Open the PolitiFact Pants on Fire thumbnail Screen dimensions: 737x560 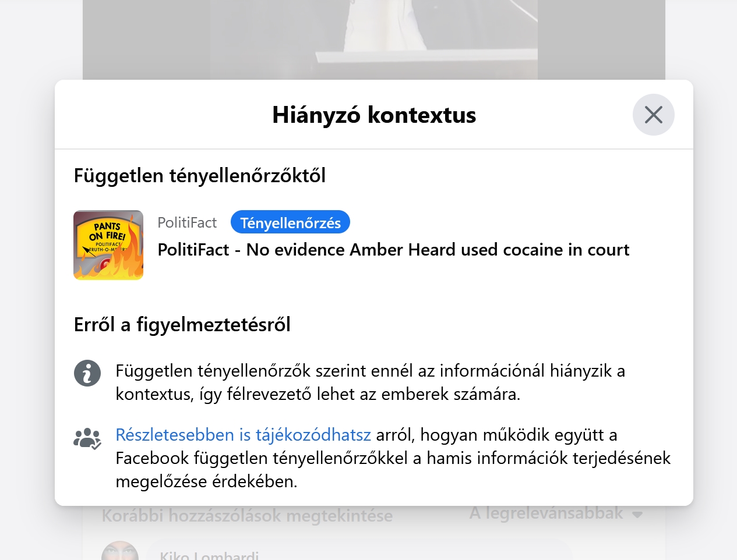click(108, 245)
